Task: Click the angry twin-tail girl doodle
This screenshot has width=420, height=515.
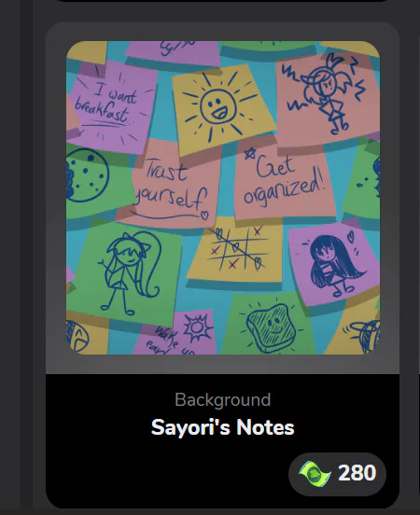Action: pos(326,93)
